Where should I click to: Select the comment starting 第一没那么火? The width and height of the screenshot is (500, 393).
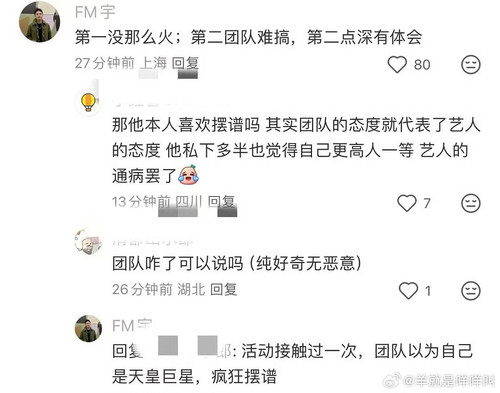[x=248, y=37]
